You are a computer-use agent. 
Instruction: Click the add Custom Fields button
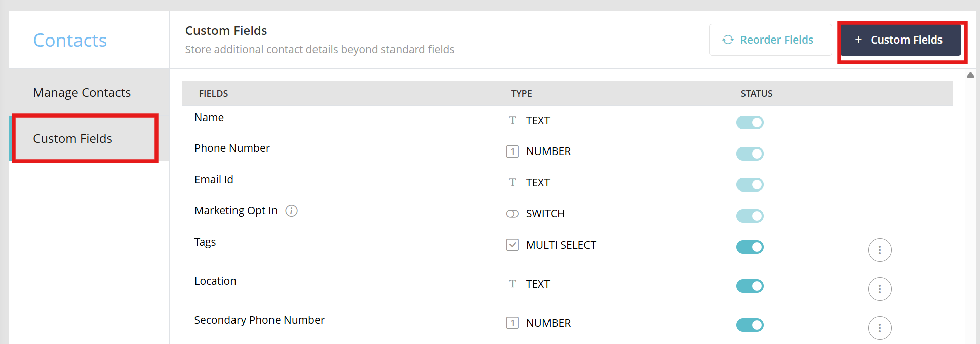click(x=900, y=40)
